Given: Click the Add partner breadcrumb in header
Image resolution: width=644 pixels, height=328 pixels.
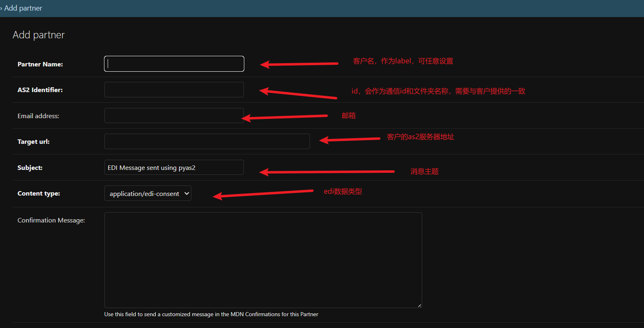Looking at the screenshot, I should click(x=23, y=8).
